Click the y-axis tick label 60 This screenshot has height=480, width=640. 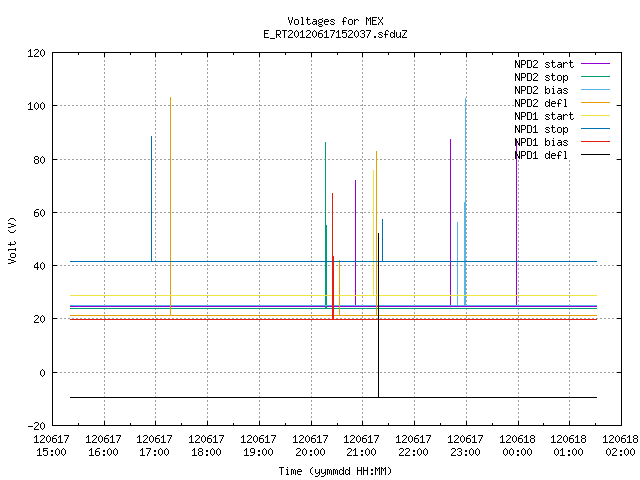pyautogui.click(x=39, y=213)
